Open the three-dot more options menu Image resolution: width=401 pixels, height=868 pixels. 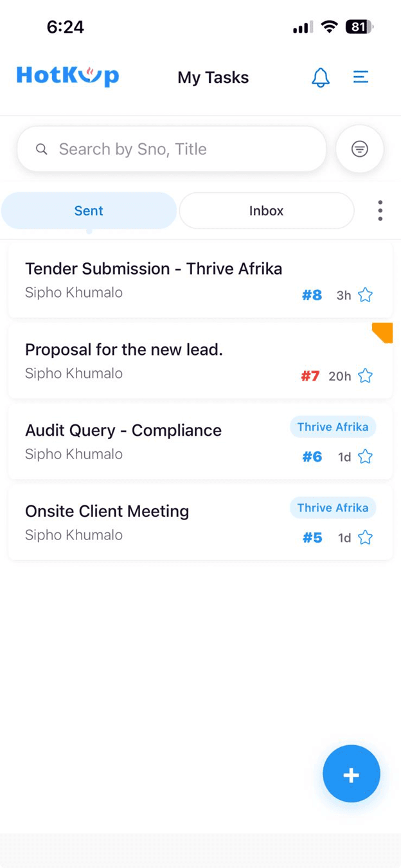tap(380, 210)
